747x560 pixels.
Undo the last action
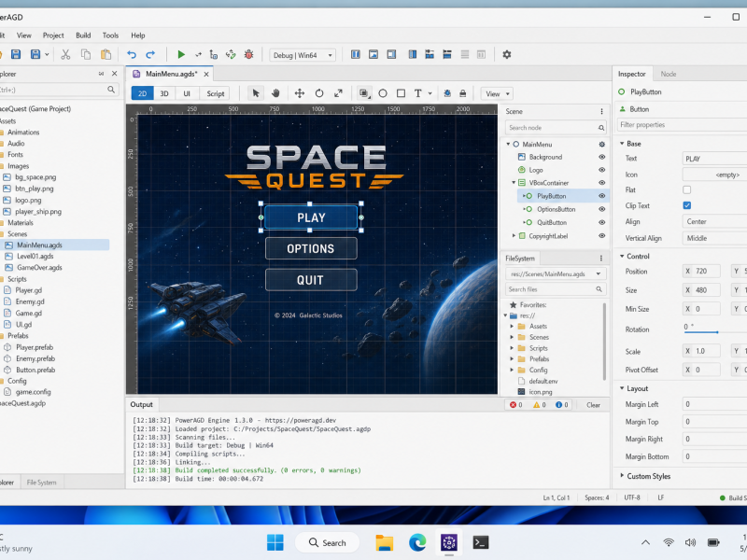[132, 55]
